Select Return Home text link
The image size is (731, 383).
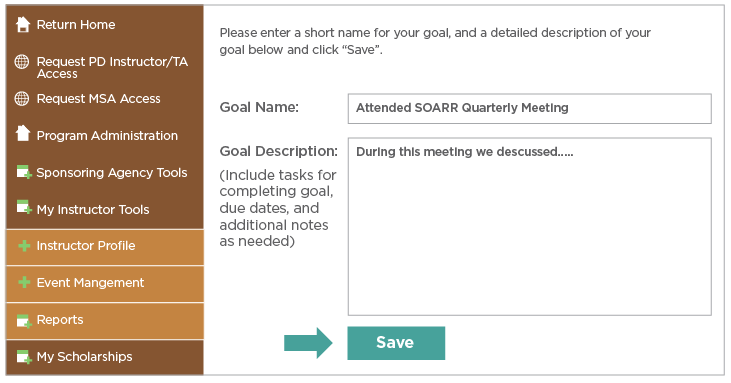pos(76,25)
